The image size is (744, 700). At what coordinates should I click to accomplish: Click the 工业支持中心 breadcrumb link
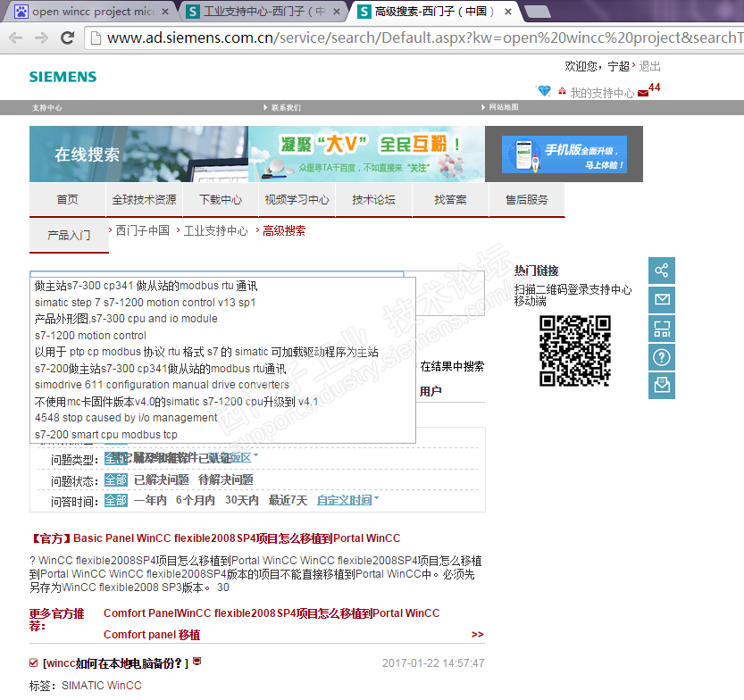(216, 230)
